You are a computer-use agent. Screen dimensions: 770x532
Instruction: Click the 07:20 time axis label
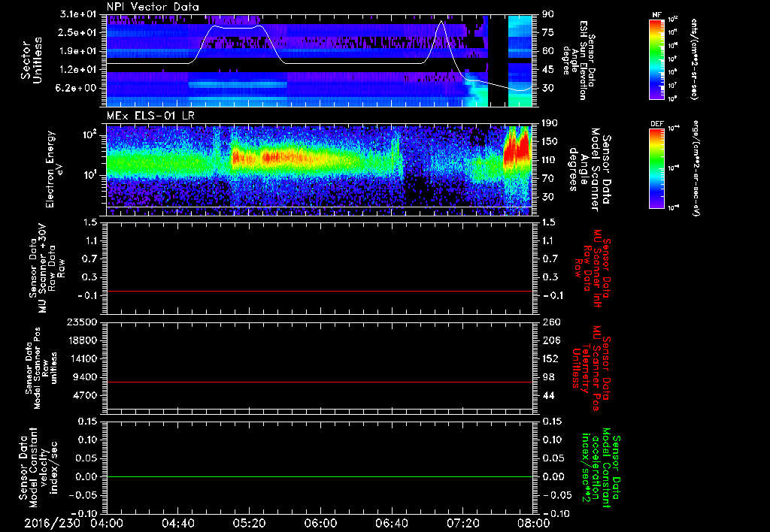click(463, 523)
